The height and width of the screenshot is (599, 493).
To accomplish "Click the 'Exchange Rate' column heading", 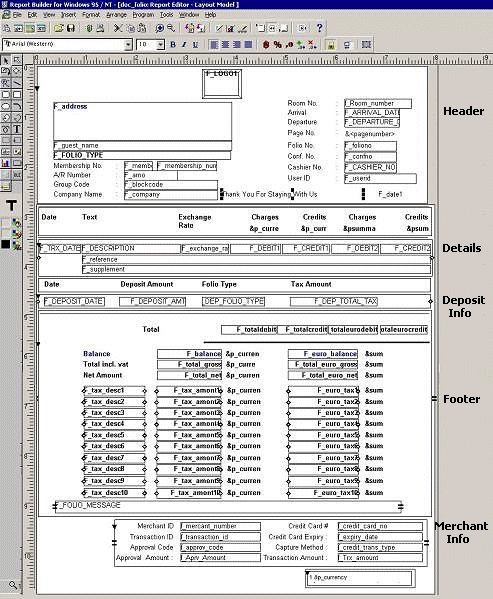I will tap(195, 221).
